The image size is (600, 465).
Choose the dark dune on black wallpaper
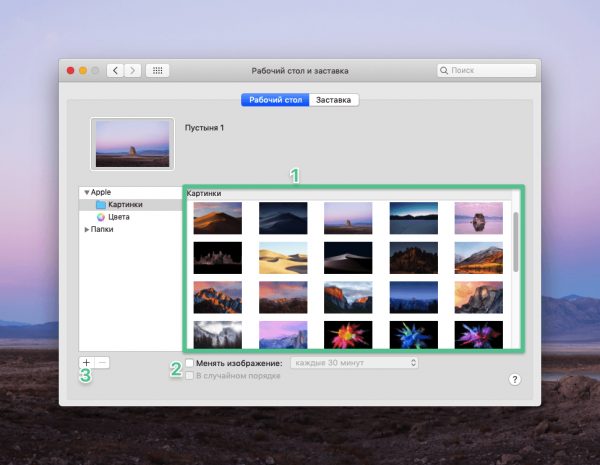(348, 258)
